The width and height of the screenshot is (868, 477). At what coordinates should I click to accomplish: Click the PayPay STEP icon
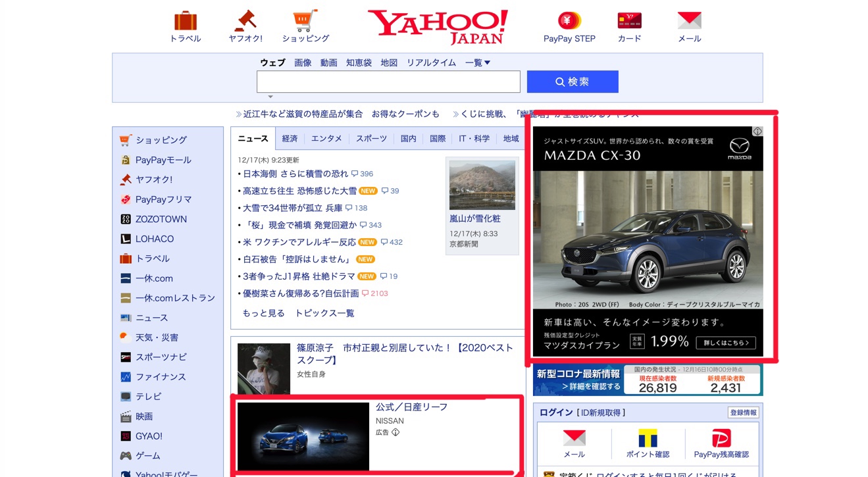pos(569,21)
